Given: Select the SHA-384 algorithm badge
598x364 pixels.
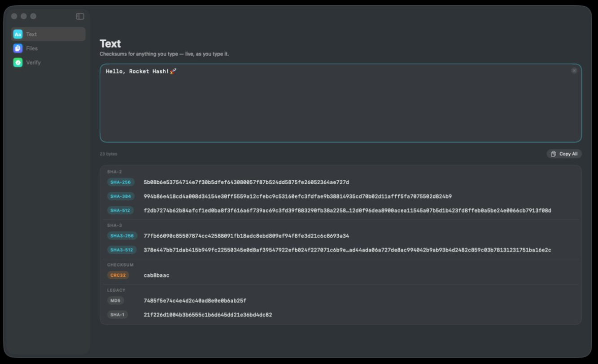Looking at the screenshot, I should pyautogui.click(x=121, y=196).
